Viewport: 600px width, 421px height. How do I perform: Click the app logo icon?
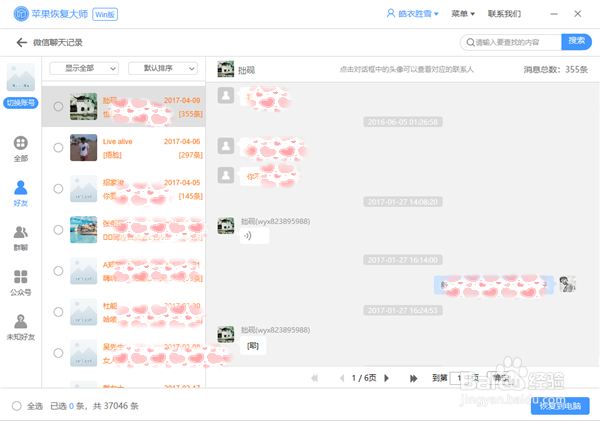point(21,14)
